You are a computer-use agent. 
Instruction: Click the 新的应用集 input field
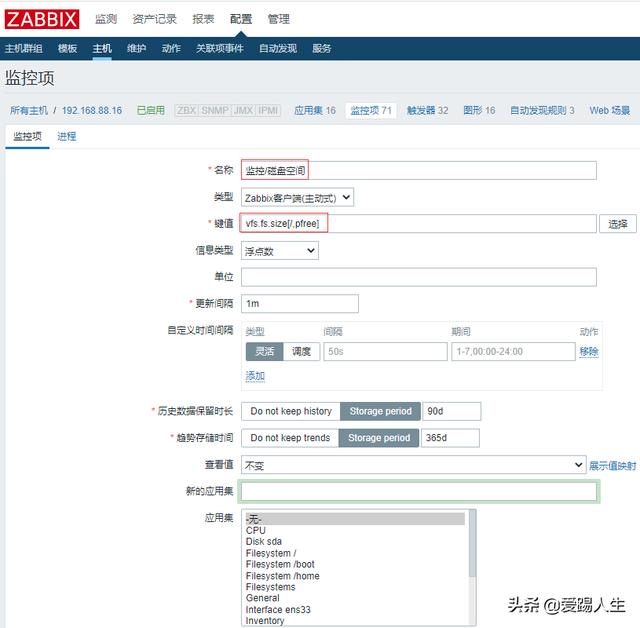[419, 491]
